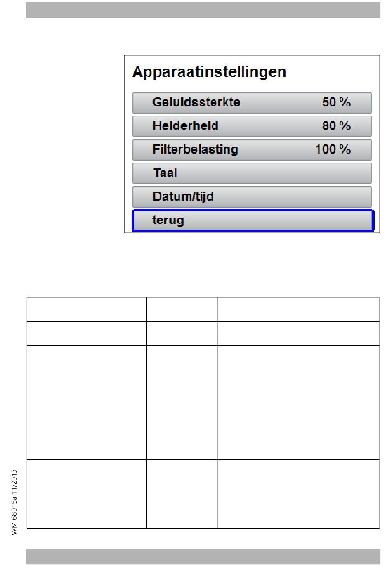This screenshot has width=392, height=570.
Task: Click the 50 % volume value
Action: pyautogui.click(x=336, y=102)
